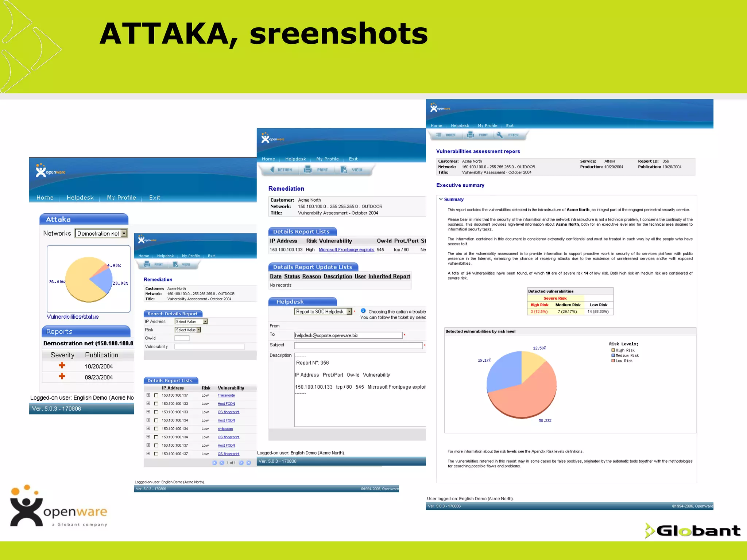747x560 pixels.
Task: Click '3 (12.5%)' High Risk table cell
Action: 539,312
